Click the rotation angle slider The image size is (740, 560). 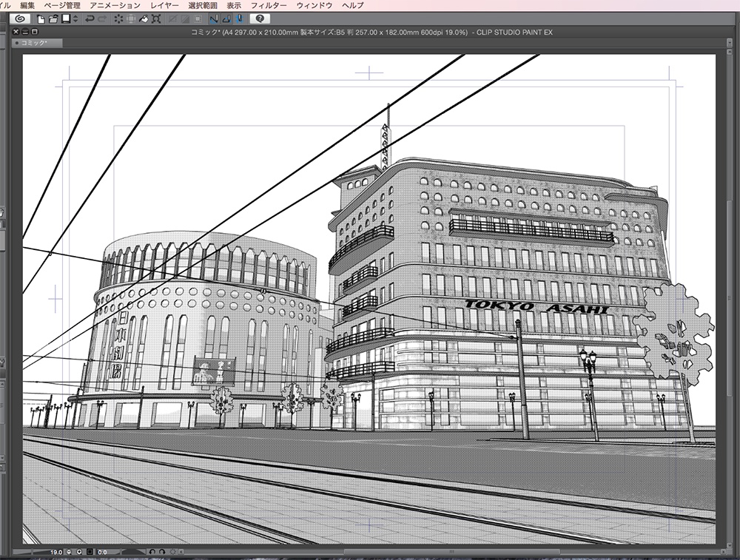[133, 552]
